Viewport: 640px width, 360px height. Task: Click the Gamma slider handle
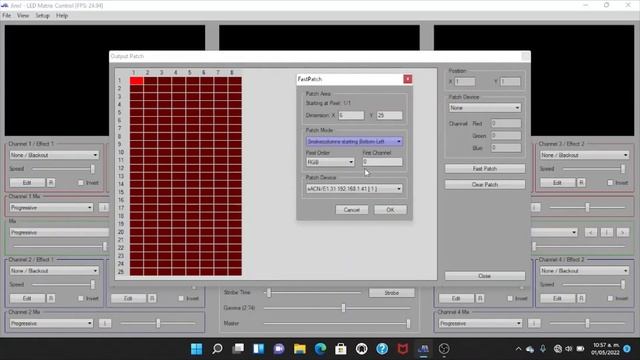pos(343,308)
